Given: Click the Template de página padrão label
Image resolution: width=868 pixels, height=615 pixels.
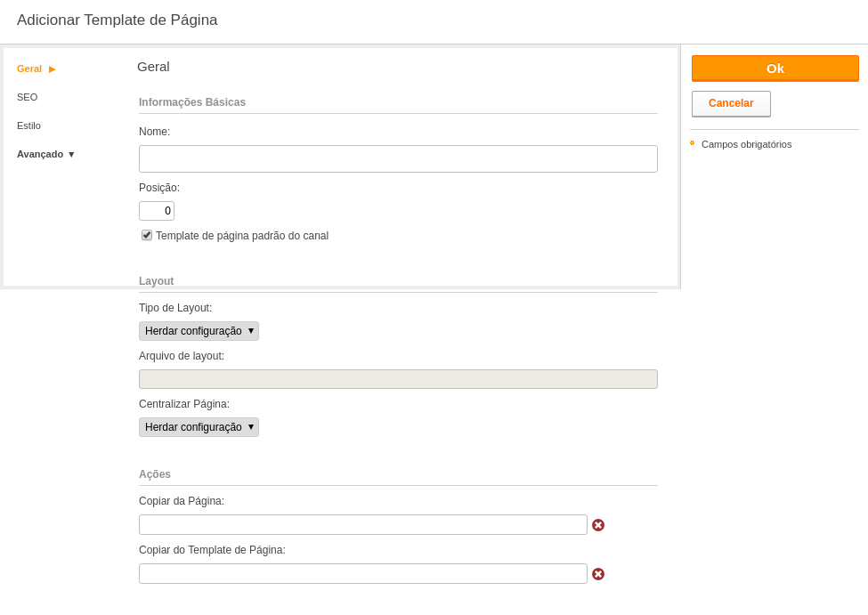Looking at the screenshot, I should click(242, 236).
